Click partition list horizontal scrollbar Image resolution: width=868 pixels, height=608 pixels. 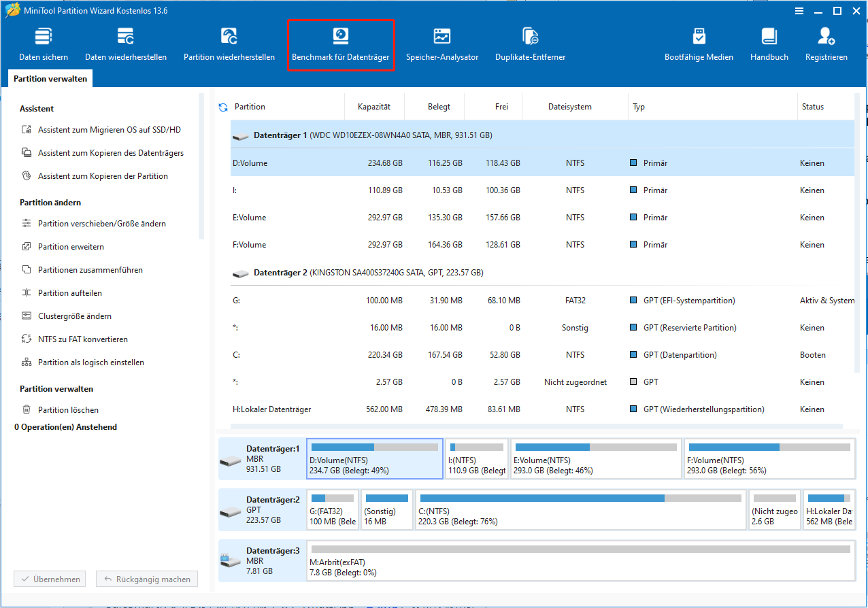536,427
